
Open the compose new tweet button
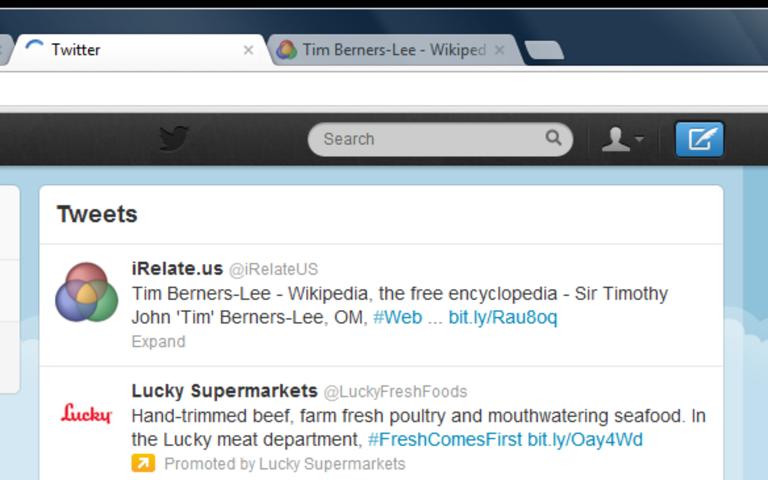pyautogui.click(x=699, y=139)
